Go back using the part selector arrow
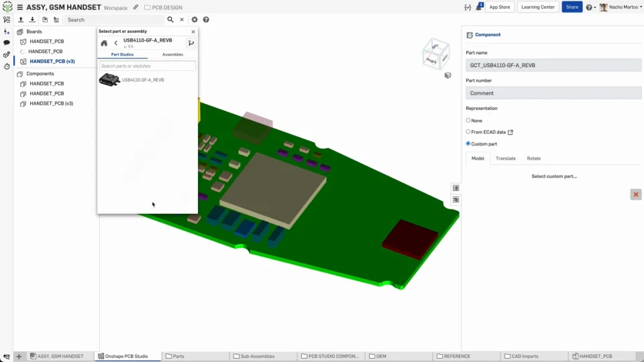Image resolution: width=644 pixels, height=362 pixels. 115,43
